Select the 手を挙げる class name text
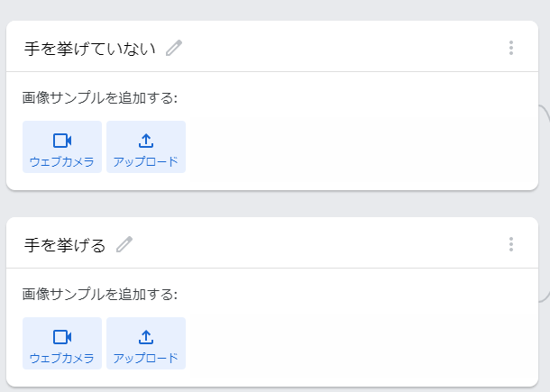The image size is (550, 392). tap(65, 244)
